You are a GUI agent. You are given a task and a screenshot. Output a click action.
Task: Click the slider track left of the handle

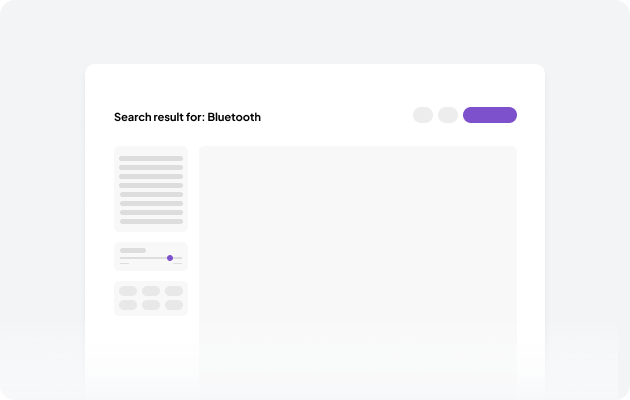(x=142, y=258)
